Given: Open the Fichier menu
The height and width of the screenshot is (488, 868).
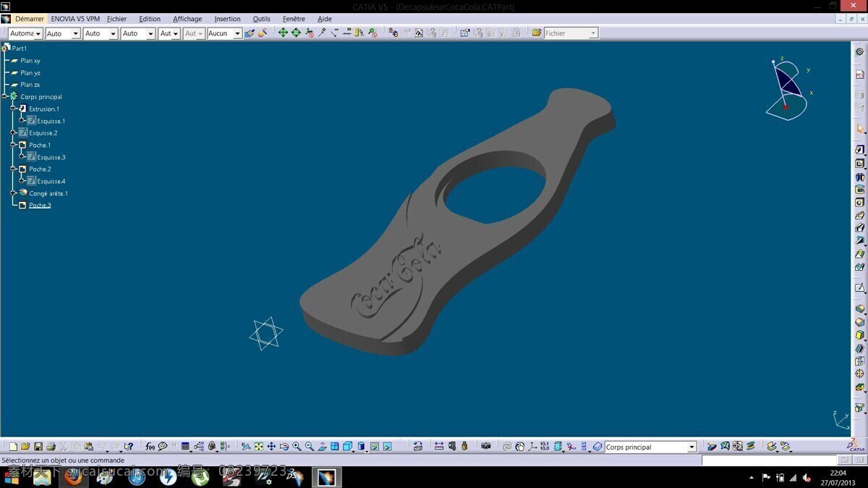Looking at the screenshot, I should (x=116, y=19).
